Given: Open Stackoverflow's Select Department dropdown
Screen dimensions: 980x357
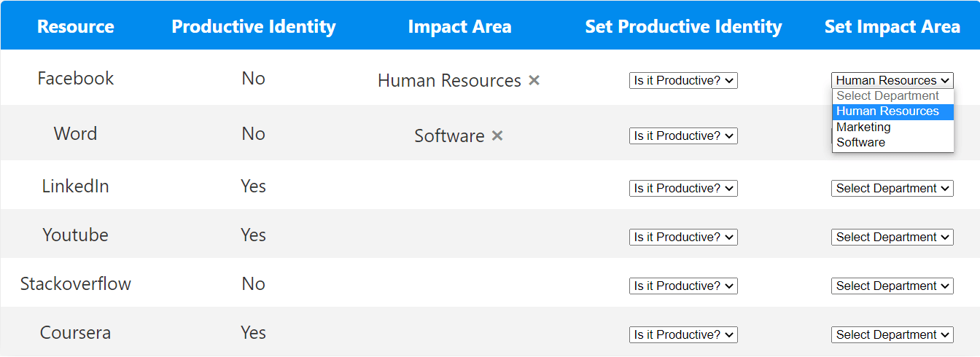Looking at the screenshot, I should click(x=892, y=286).
